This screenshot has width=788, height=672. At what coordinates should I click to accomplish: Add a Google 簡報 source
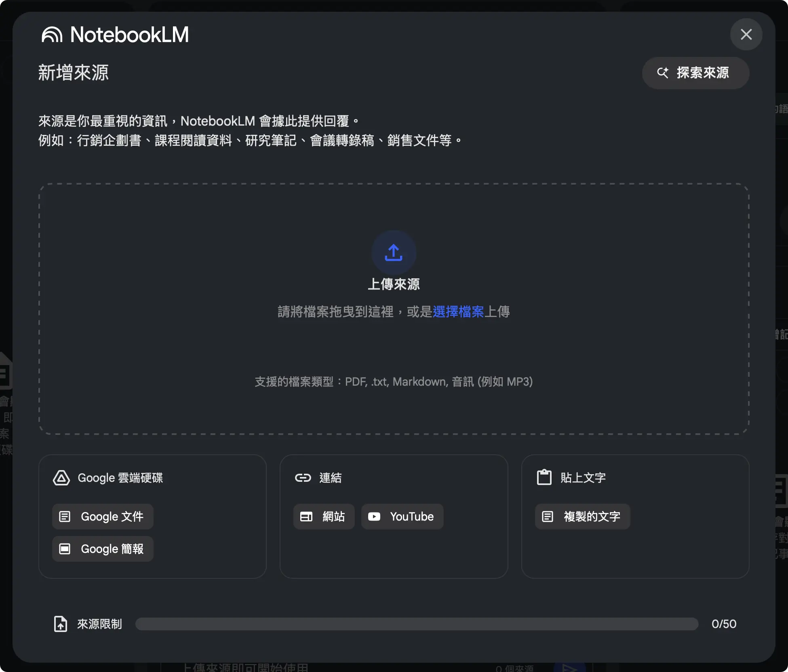[103, 549]
